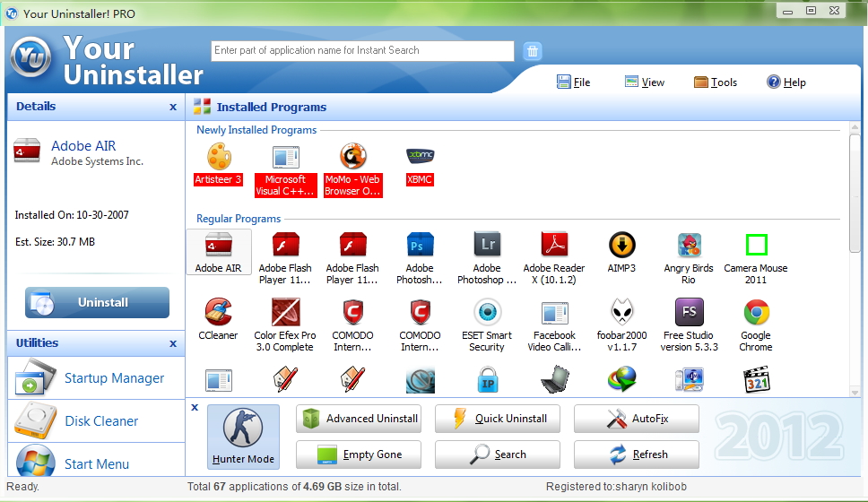This screenshot has width=868, height=502.
Task: Click Newly Installed Programs heading
Action: click(256, 130)
